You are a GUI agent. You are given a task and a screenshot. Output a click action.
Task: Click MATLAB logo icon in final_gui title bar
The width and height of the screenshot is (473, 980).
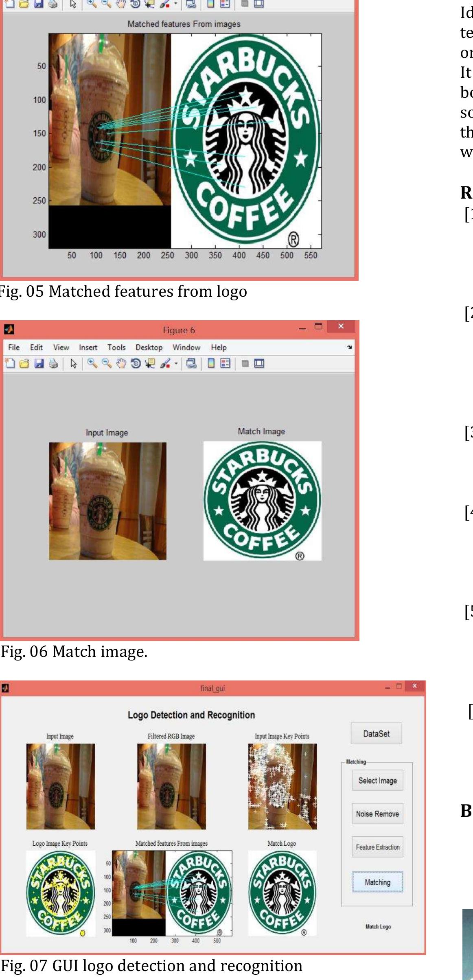point(5,688)
